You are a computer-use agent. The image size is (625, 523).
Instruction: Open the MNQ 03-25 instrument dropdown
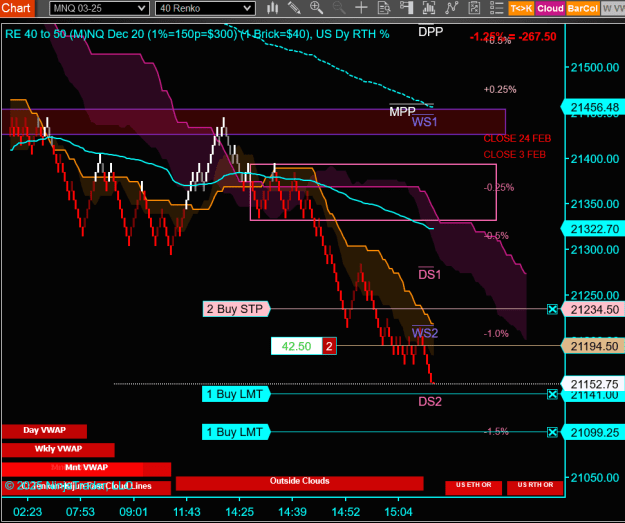[x=99, y=8]
